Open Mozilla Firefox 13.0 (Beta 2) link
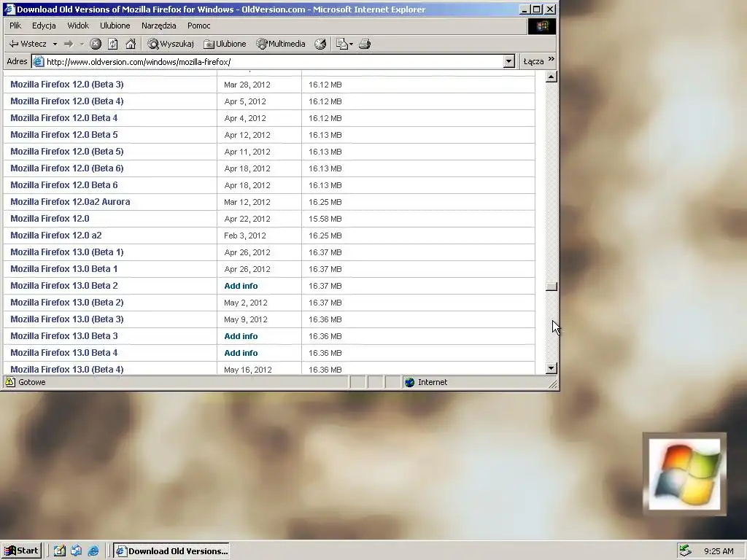747x560 pixels. 66,303
